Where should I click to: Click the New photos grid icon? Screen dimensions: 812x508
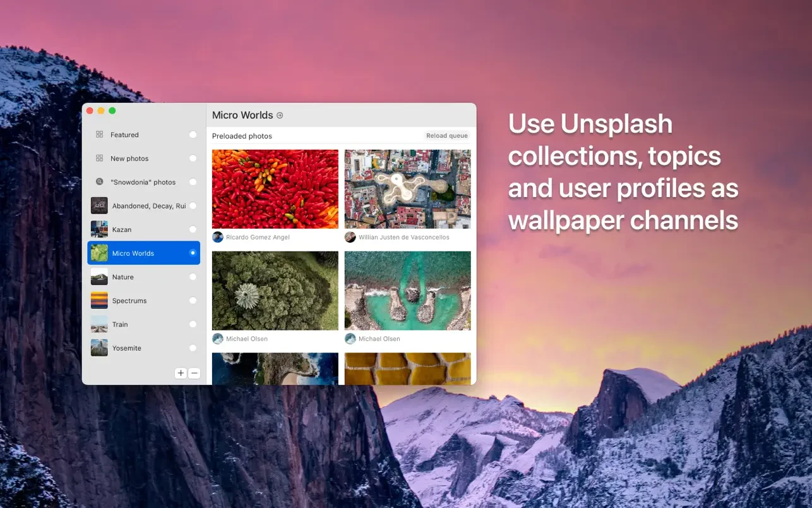[x=99, y=158]
